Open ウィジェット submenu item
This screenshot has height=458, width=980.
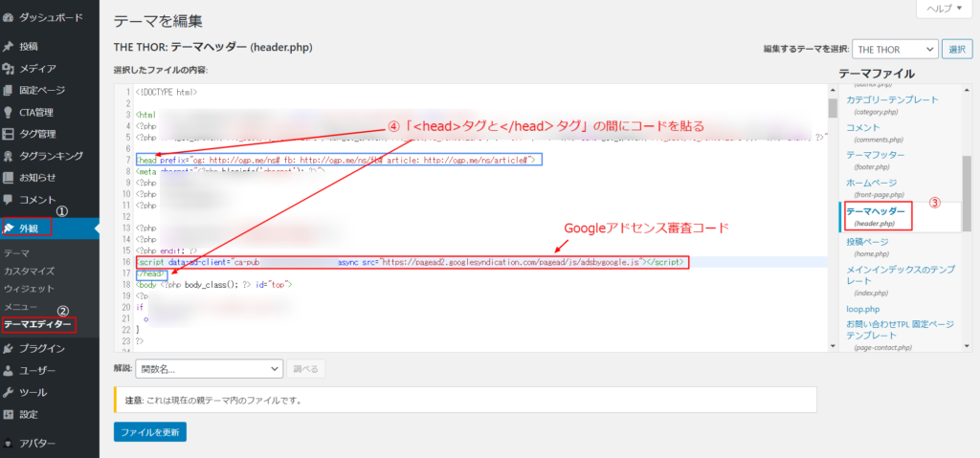pyautogui.click(x=29, y=289)
